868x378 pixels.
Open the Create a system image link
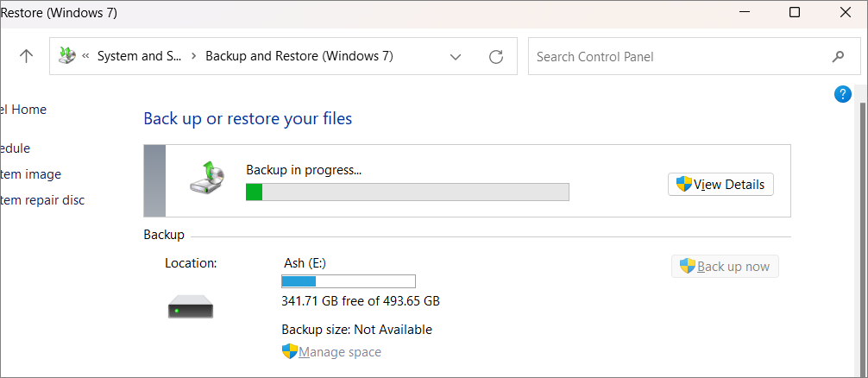pyautogui.click(x=31, y=174)
